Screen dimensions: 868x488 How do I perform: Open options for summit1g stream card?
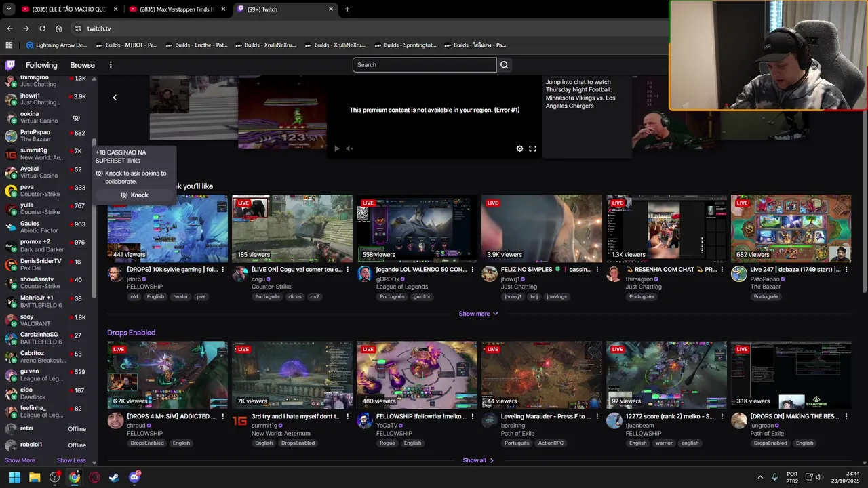[x=348, y=416]
